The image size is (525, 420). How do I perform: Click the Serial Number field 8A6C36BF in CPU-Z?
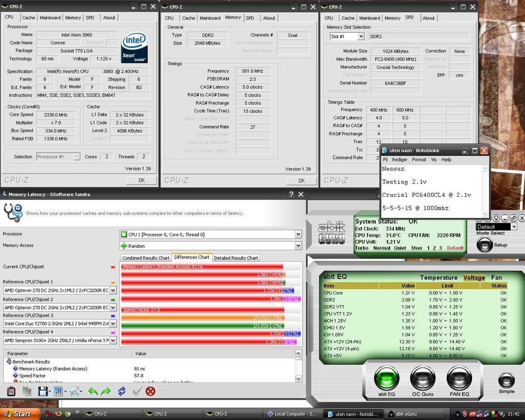(395, 83)
